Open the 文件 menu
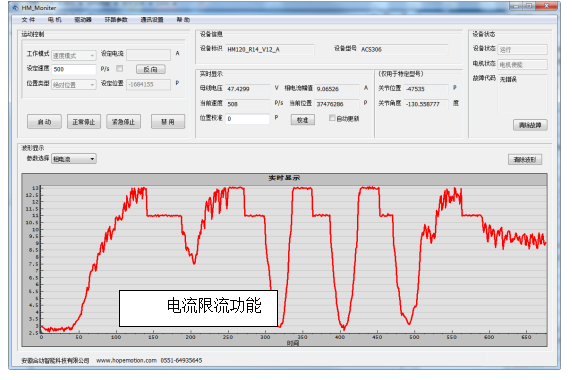Viewport: 573px width, 380px height. tap(28, 20)
